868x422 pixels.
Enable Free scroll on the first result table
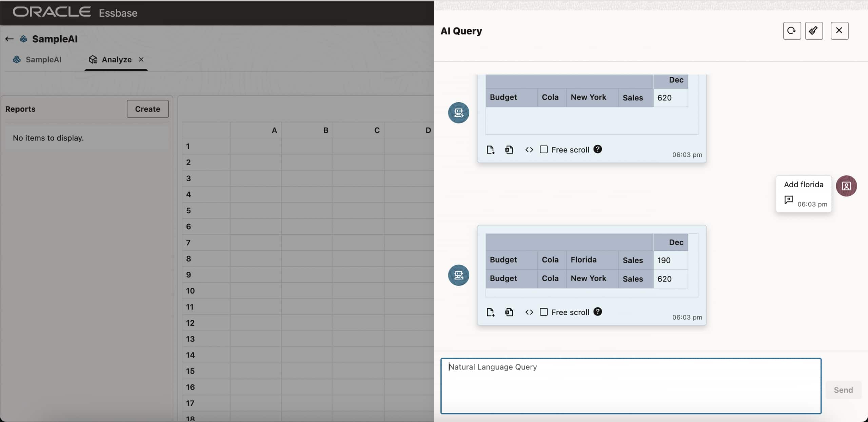[x=544, y=149]
